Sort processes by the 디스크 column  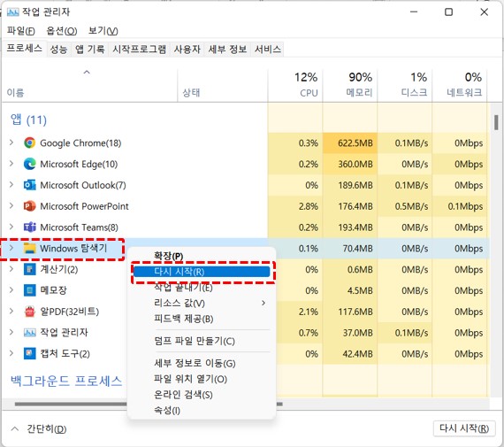404,86
